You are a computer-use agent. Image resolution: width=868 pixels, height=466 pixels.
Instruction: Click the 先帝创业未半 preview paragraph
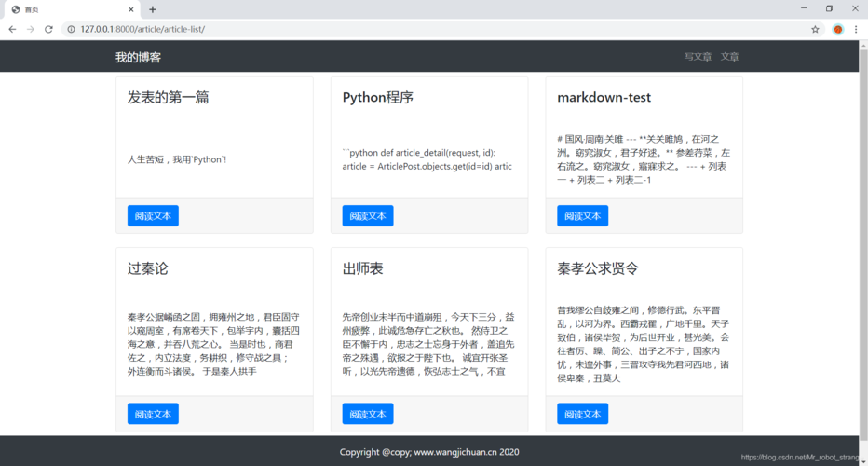coord(428,344)
